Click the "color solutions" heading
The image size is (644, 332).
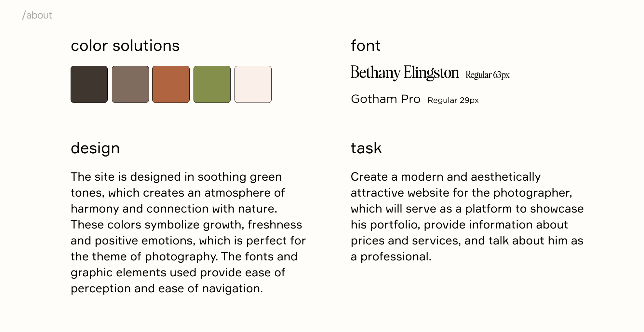(x=125, y=46)
